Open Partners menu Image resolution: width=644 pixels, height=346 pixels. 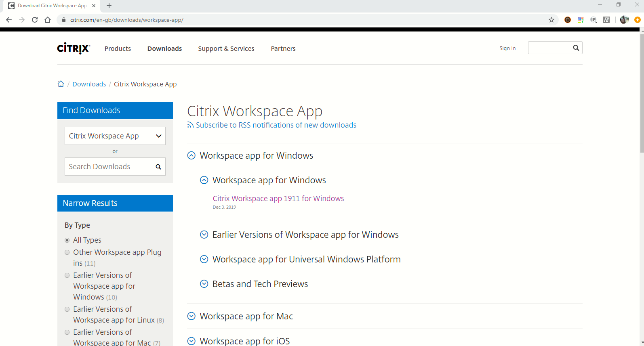(283, 48)
